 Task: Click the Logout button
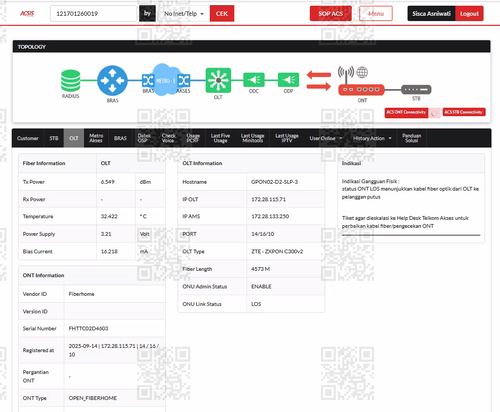(x=469, y=14)
